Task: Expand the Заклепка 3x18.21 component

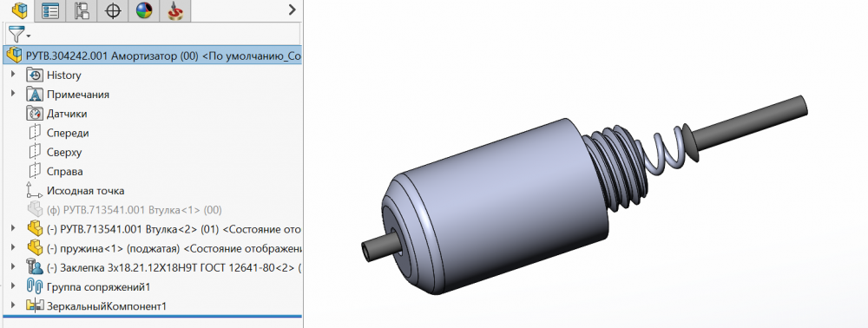Action: pyautogui.click(x=13, y=267)
